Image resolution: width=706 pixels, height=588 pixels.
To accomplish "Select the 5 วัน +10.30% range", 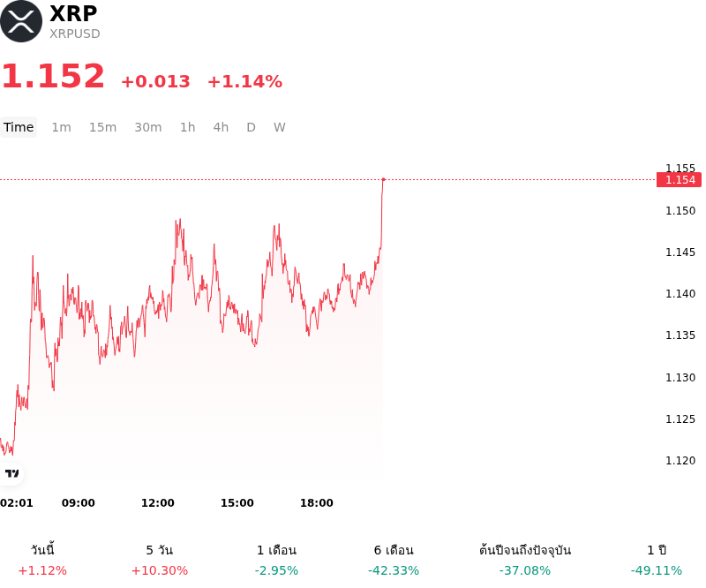I will [160, 560].
